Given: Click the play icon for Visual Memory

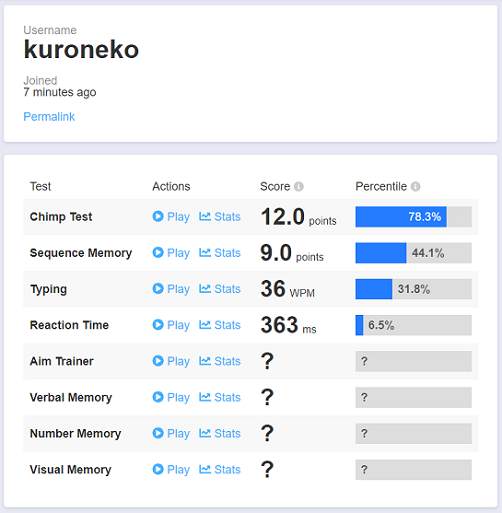Looking at the screenshot, I should [x=158, y=469].
